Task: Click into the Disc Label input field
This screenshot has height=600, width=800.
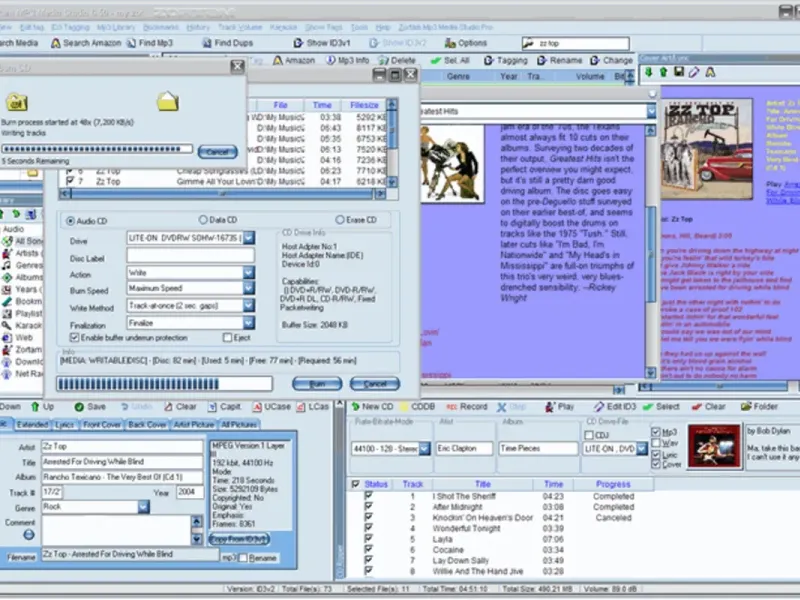Action: tap(190, 256)
